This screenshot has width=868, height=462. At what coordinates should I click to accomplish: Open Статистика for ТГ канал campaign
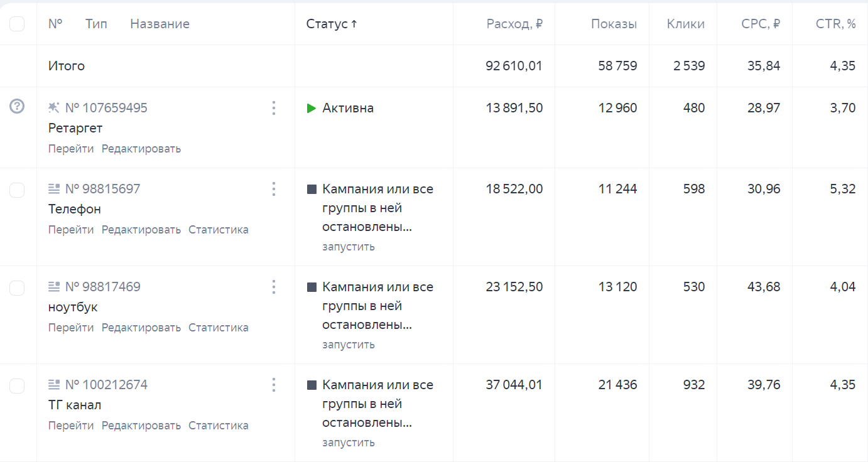[x=218, y=426]
